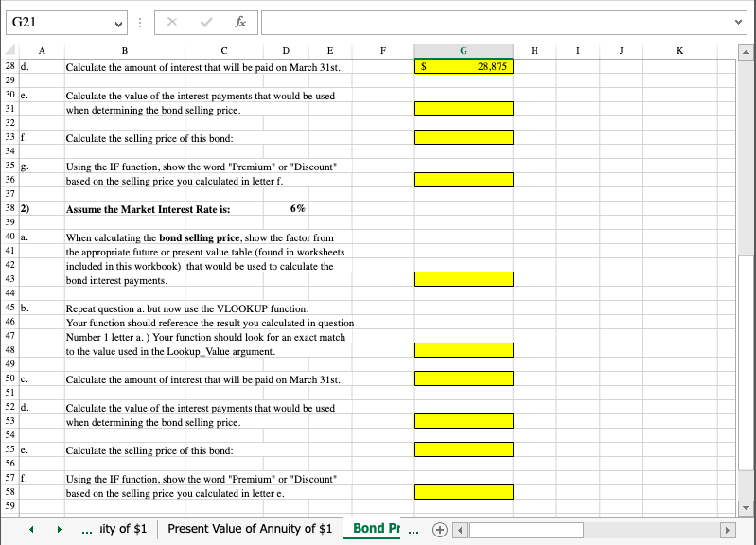Select column D header
Screen dimensions: 756x545
[286, 51]
